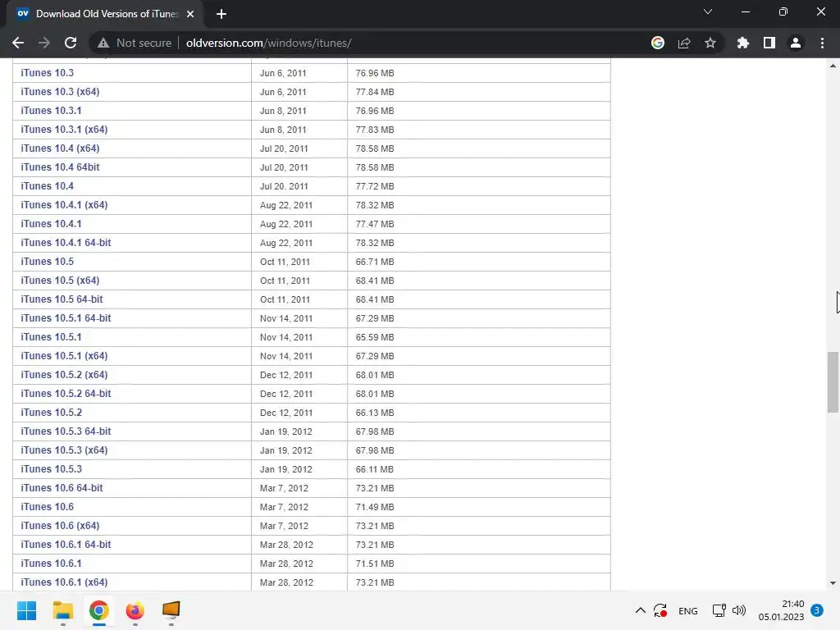Select the Download Old Versions of iTunes tab
This screenshot has width=840, height=630.
pos(106,14)
